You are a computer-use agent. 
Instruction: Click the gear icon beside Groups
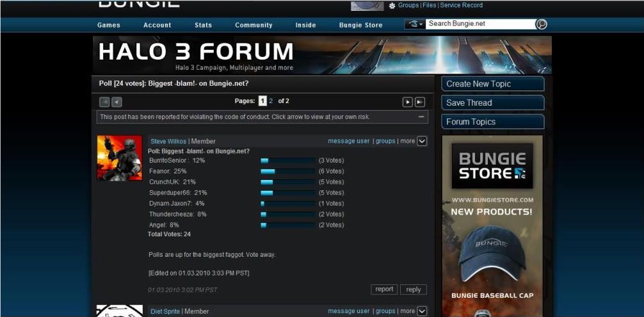tap(392, 6)
